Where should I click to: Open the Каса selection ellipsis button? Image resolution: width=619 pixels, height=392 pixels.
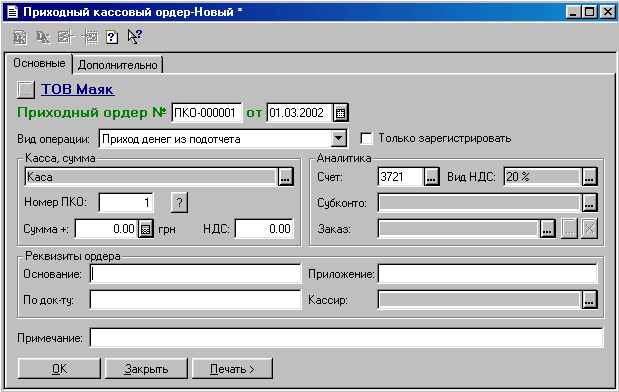(285, 177)
